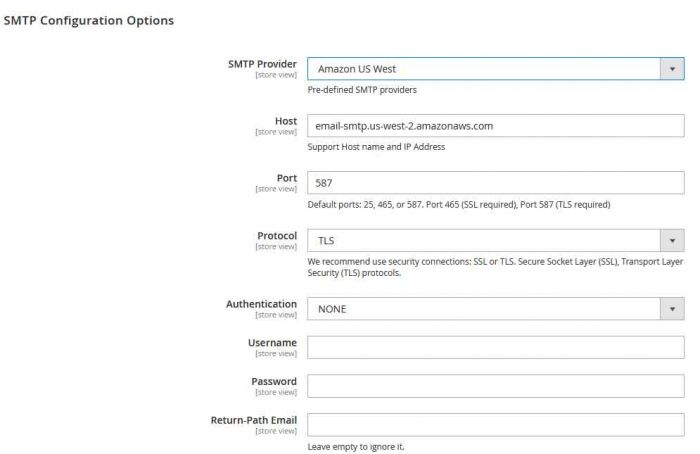The height and width of the screenshot is (454, 700).
Task: Click the Protocol dropdown arrow button
Action: [672, 241]
